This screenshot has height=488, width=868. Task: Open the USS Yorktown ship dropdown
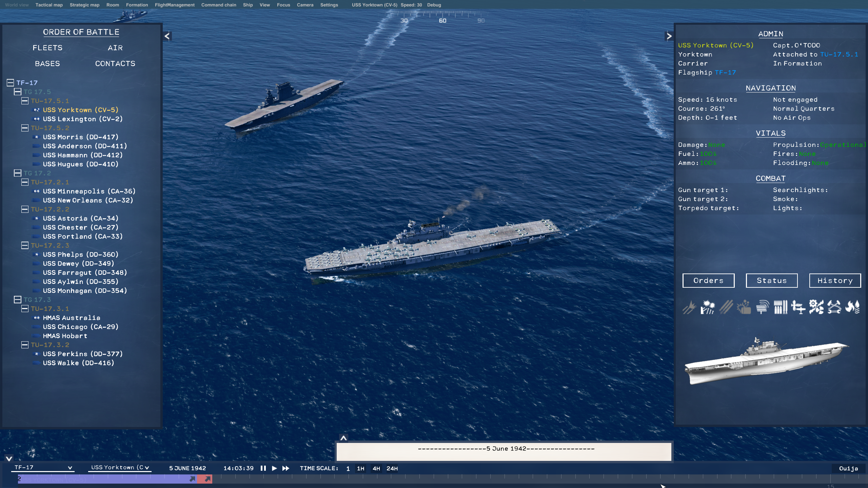pos(120,468)
